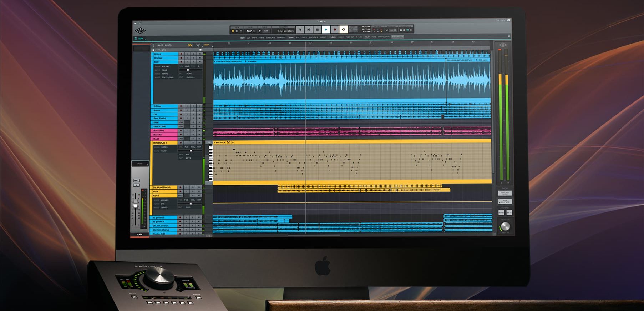Solo the OH track
This screenshot has width=644, height=311.
tap(193, 114)
